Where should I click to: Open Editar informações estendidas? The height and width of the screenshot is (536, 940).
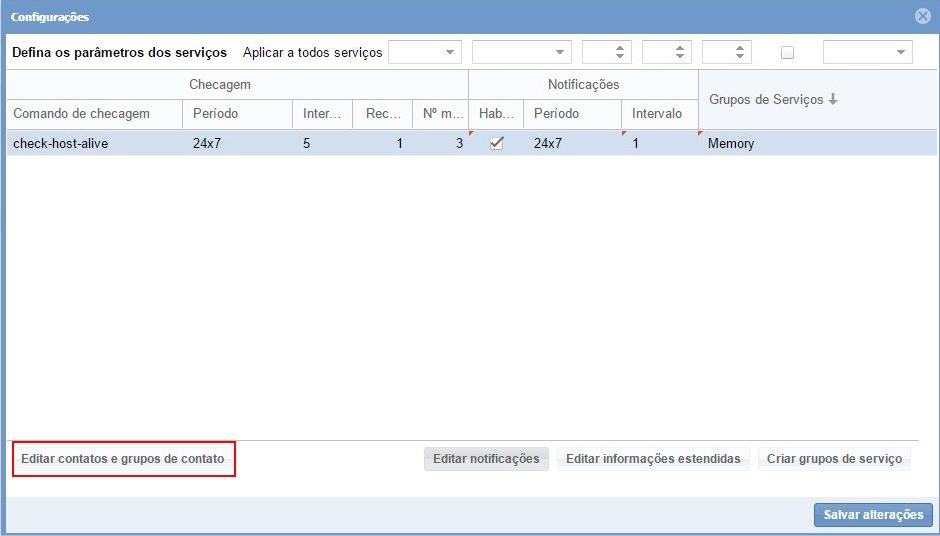click(x=653, y=459)
